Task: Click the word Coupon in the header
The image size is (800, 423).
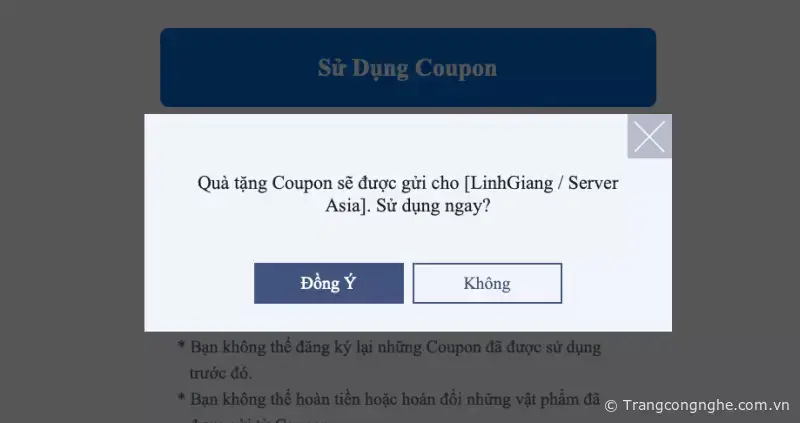Action: pyautogui.click(x=456, y=68)
